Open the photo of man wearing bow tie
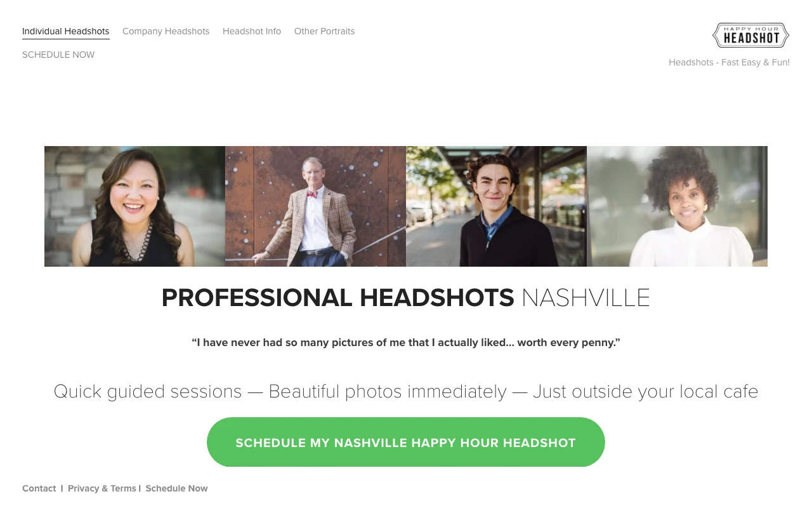 pos(315,206)
